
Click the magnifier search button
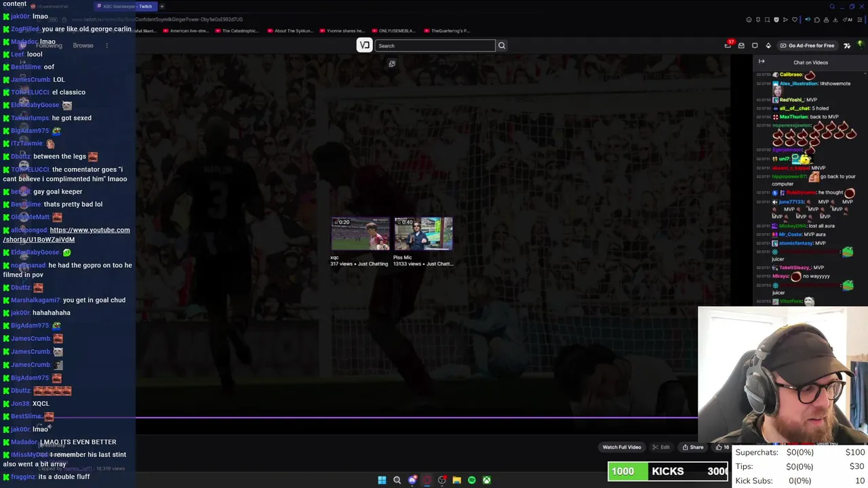(502, 45)
